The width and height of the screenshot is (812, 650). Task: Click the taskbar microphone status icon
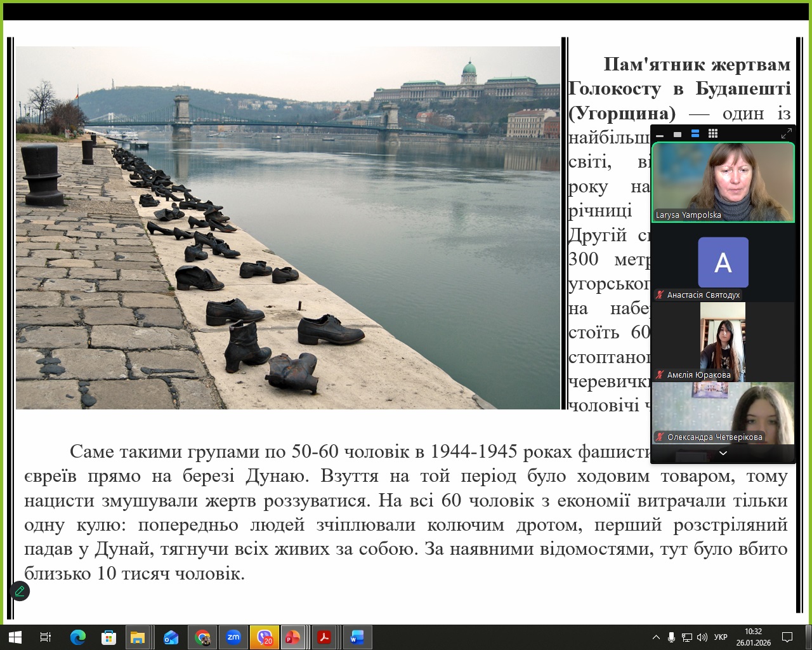point(671,637)
